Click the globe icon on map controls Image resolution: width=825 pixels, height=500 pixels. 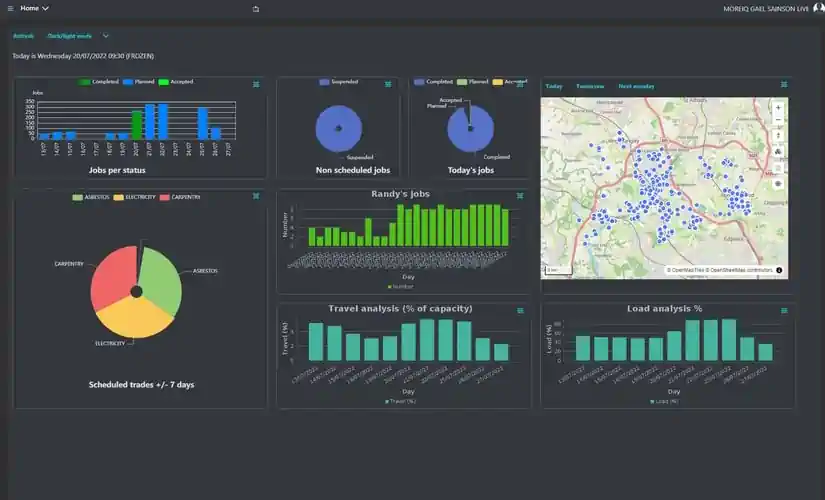[x=778, y=184]
